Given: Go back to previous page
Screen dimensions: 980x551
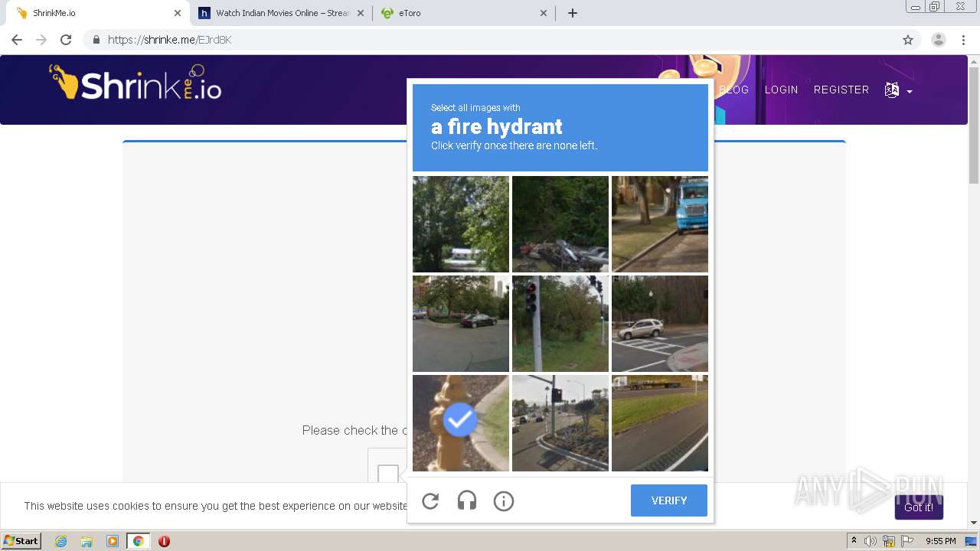Looking at the screenshot, I should pos(17,40).
